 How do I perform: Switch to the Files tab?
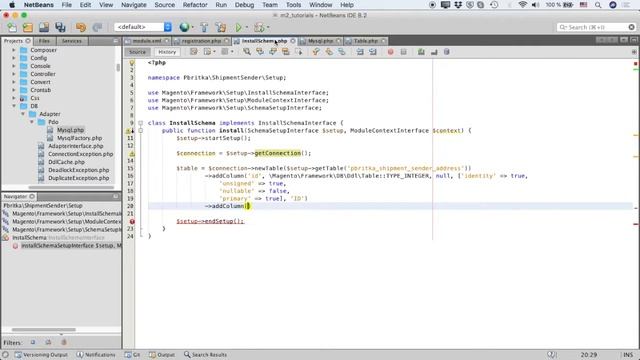(44, 41)
